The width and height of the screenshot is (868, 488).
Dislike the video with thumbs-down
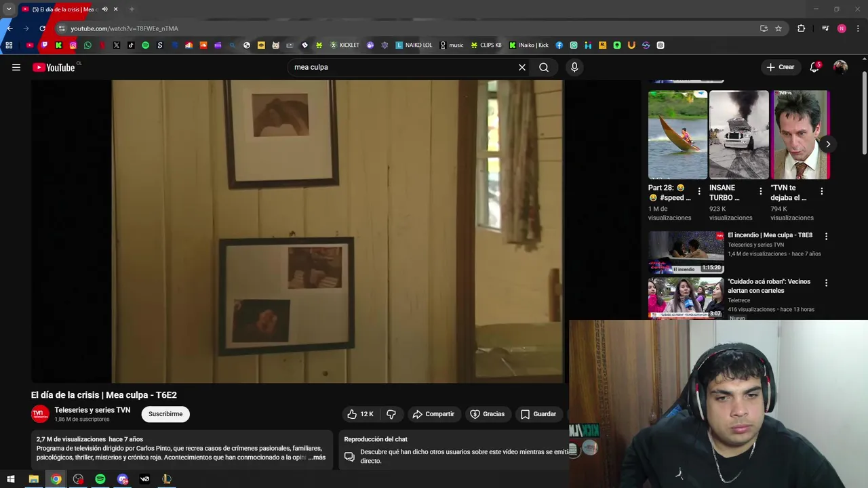pos(391,414)
